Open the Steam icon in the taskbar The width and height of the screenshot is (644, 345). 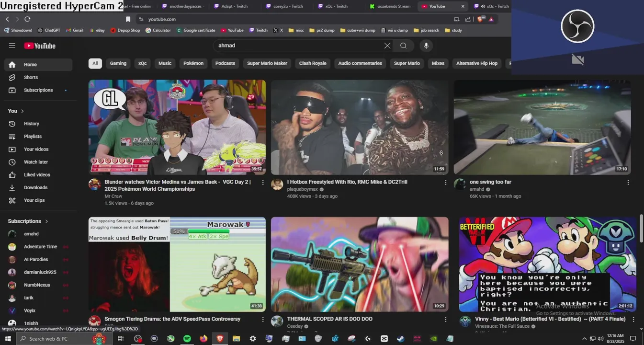(x=400, y=339)
